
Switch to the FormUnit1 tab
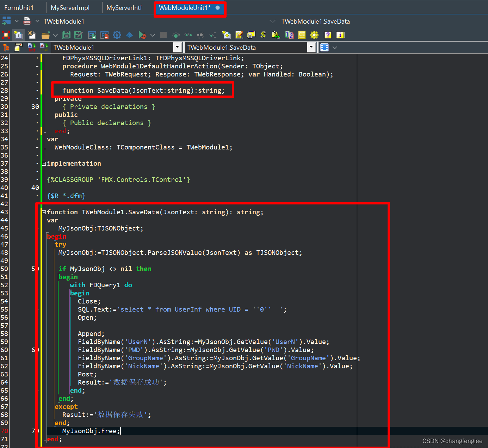(19, 7)
